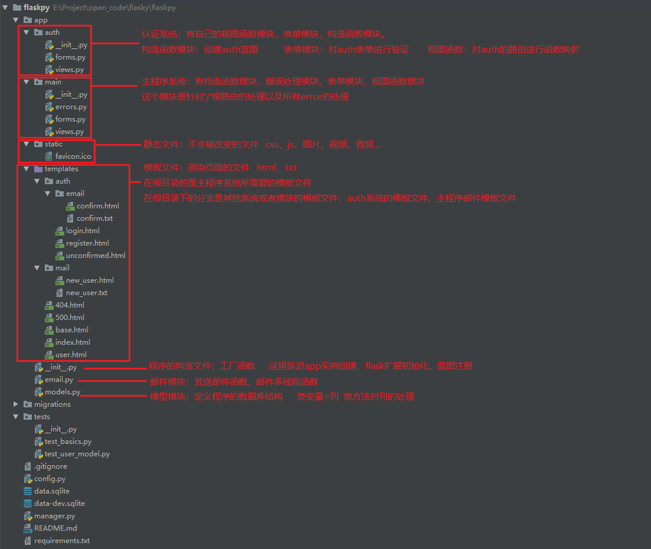
Task: Collapse the templates folder arrow
Action: coord(27,169)
